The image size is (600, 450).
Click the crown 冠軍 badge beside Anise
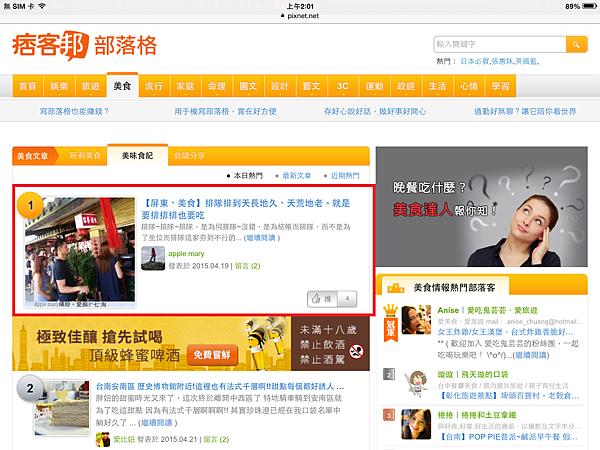coord(391,323)
